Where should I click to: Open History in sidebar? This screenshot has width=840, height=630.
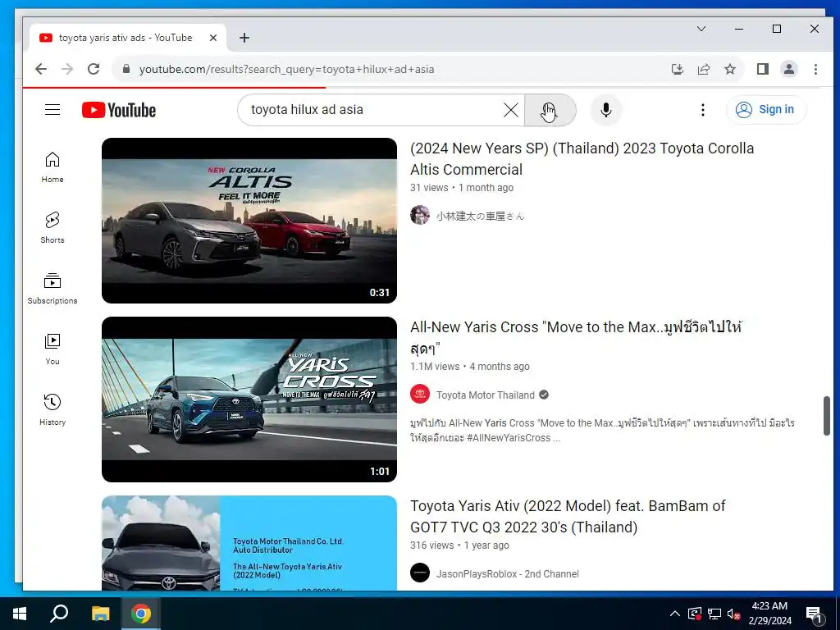(52, 410)
